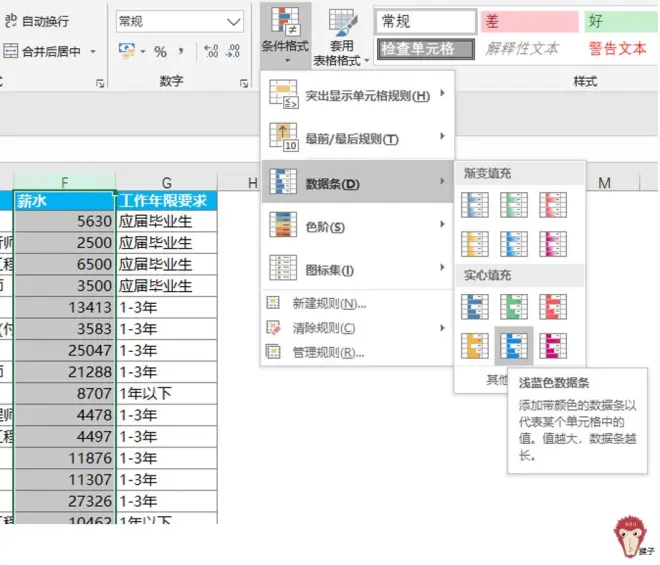Select salary cell 5630

tap(64, 221)
